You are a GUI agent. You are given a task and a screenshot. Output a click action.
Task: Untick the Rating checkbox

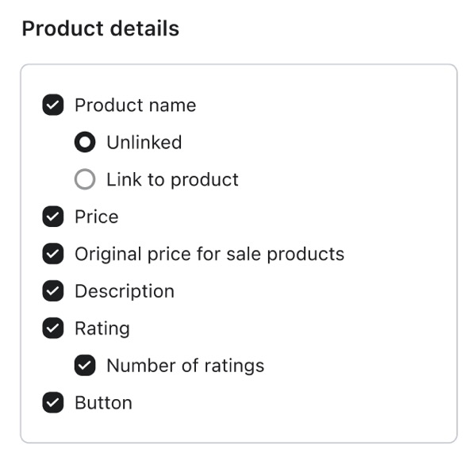click(x=53, y=328)
